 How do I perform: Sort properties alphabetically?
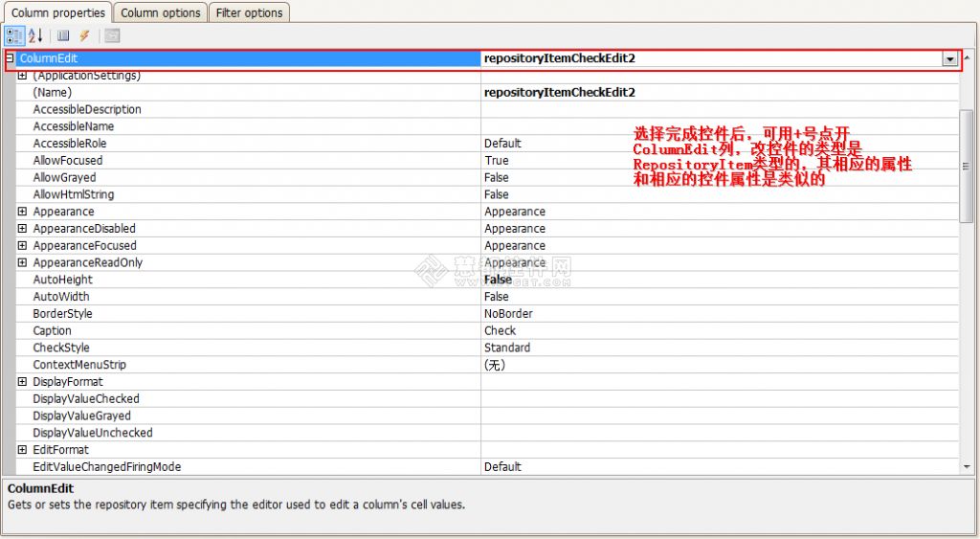pos(35,35)
